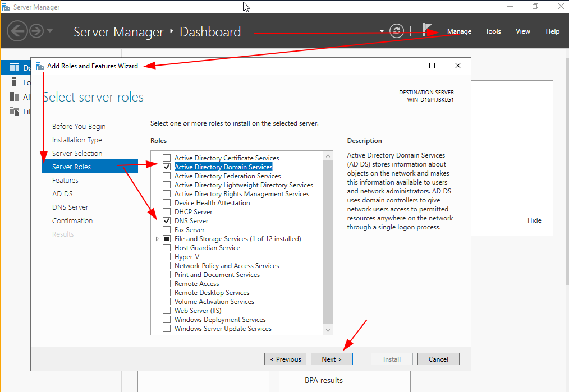Viewport: 569px width, 392px height.
Task: Go to Installation Type step
Action: point(77,140)
